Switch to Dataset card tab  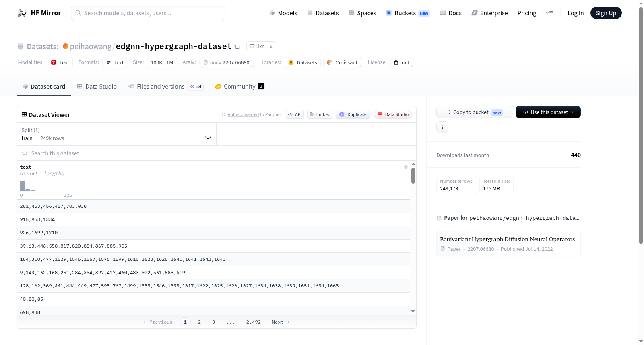click(x=43, y=87)
